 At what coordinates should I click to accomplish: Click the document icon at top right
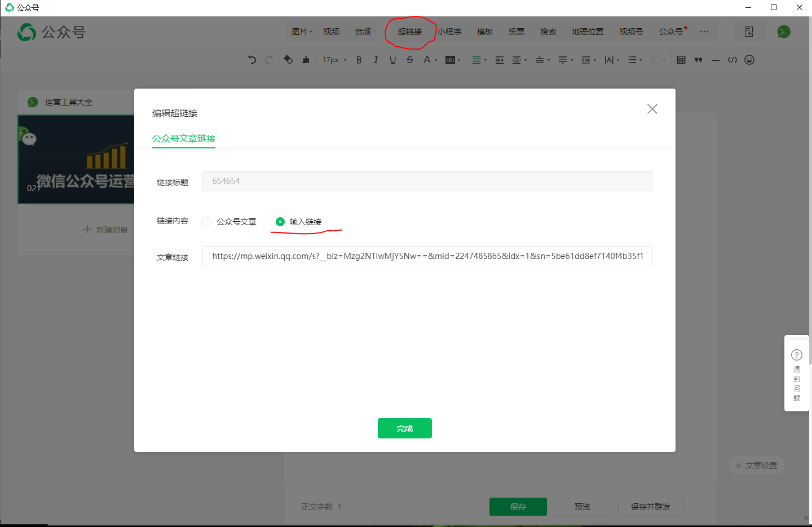click(x=749, y=32)
